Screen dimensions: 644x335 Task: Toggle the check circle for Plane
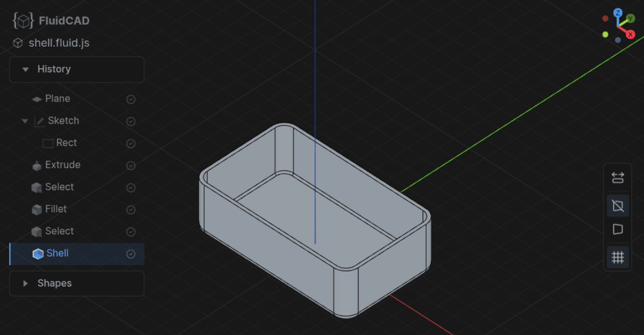click(131, 99)
